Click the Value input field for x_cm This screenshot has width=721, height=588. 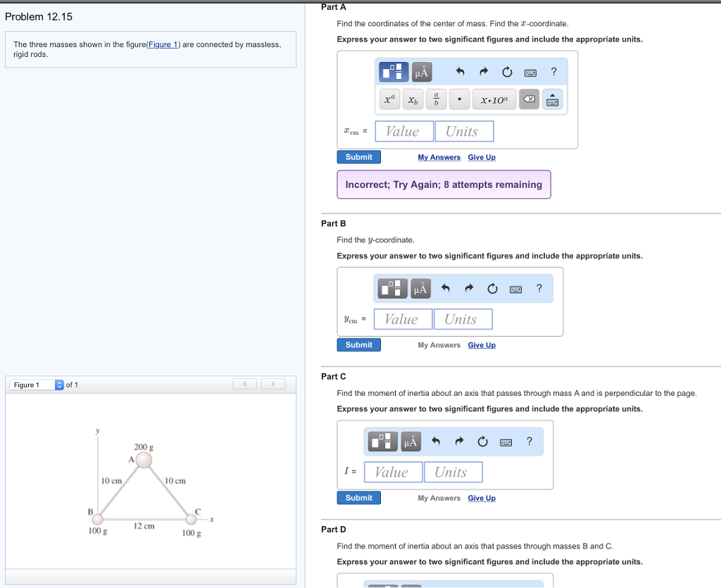[403, 130]
